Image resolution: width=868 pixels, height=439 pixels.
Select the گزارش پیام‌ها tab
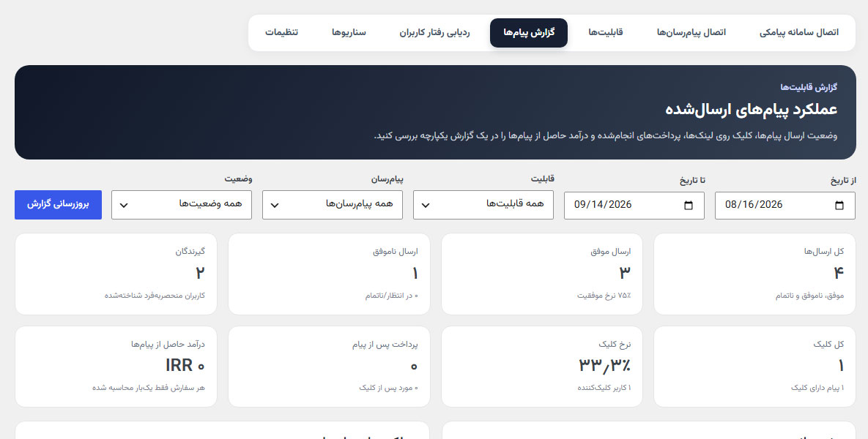pyautogui.click(x=529, y=33)
